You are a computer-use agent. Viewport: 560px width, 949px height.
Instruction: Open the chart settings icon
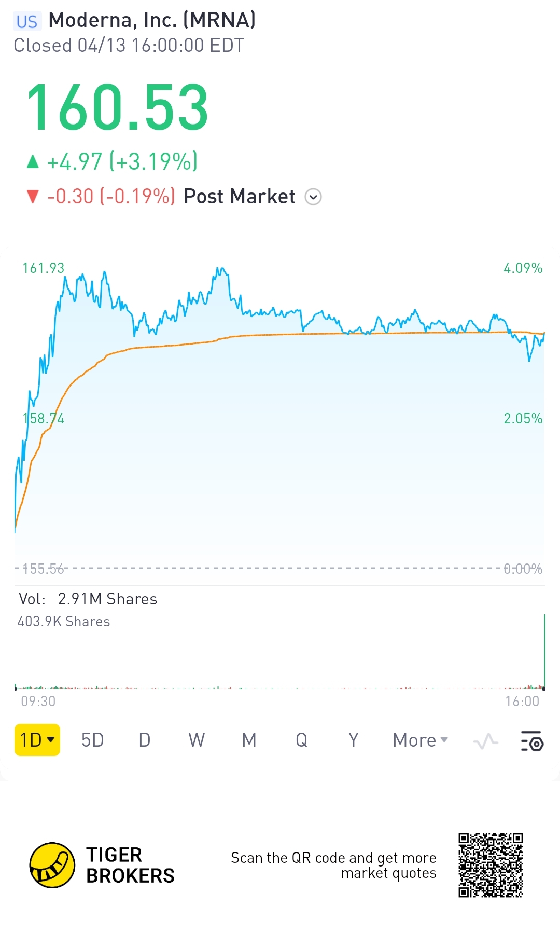(532, 741)
